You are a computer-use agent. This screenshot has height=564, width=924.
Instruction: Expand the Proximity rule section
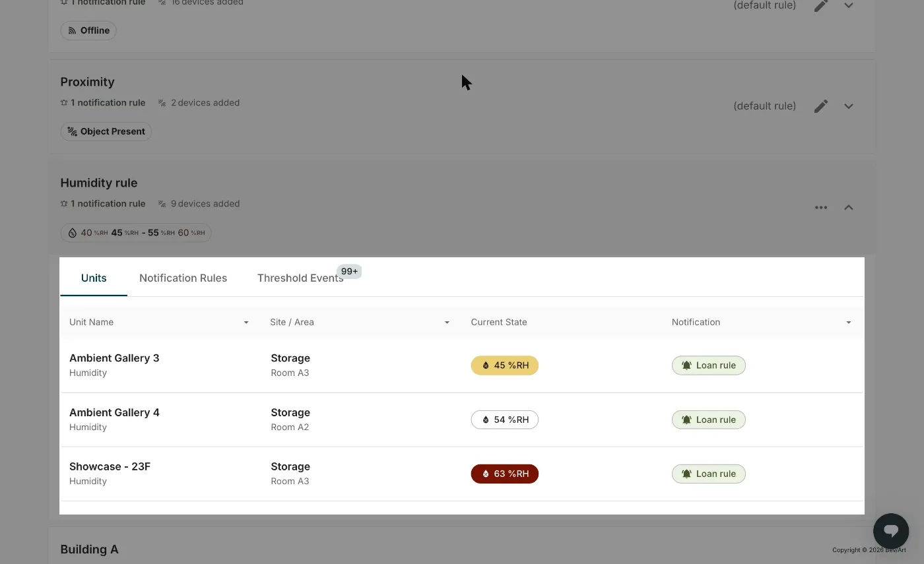tap(849, 106)
